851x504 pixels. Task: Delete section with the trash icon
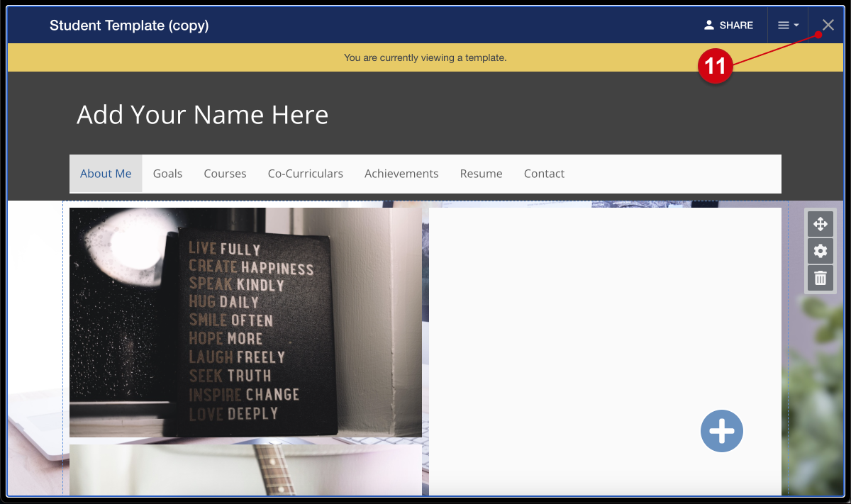coord(821,278)
